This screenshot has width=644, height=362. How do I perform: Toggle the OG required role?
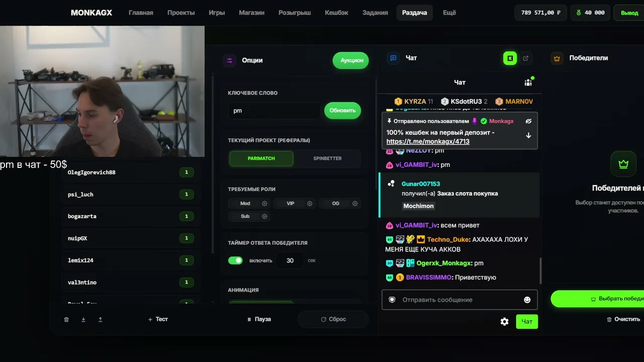(336, 204)
